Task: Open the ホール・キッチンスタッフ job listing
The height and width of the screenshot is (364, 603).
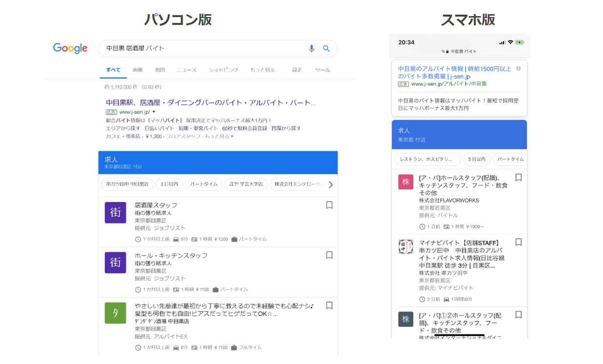Action: [171, 255]
